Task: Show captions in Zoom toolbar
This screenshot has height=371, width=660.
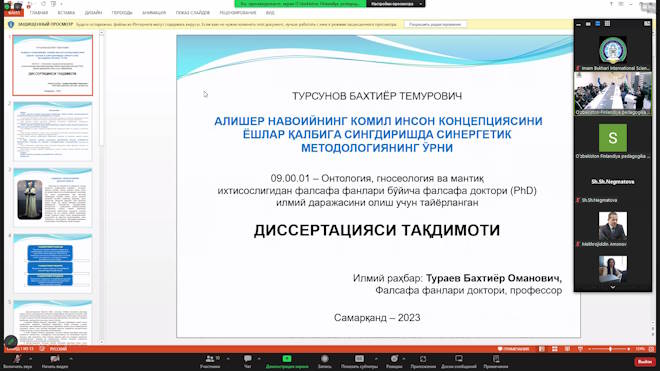Action: (x=359, y=361)
